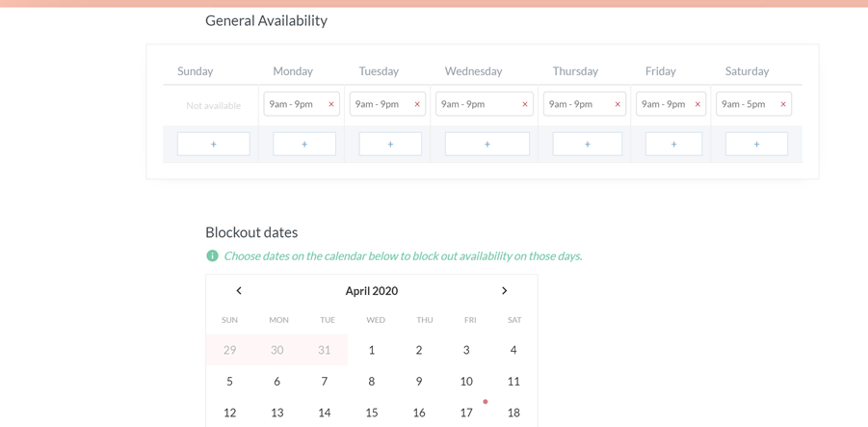Pick March 30 in the greyed row
Image resolution: width=868 pixels, height=427 pixels.
tap(276, 350)
